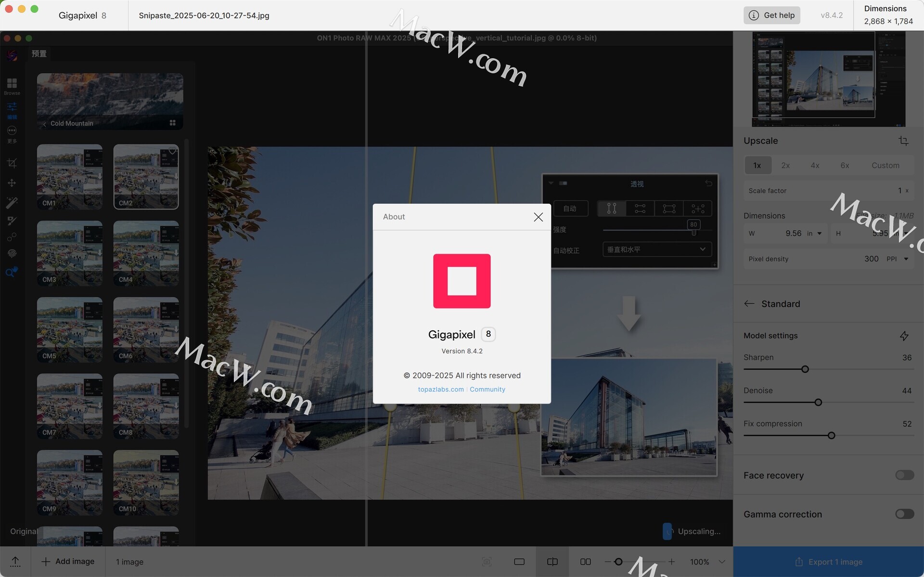
Task: Click the ON1 app logo icon
Action: click(12, 55)
